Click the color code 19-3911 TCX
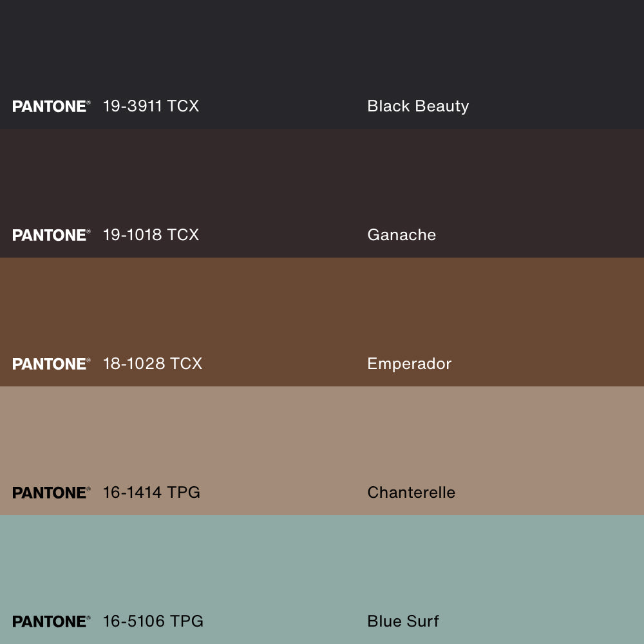Viewport: 644px width, 644px height. pyautogui.click(x=151, y=106)
